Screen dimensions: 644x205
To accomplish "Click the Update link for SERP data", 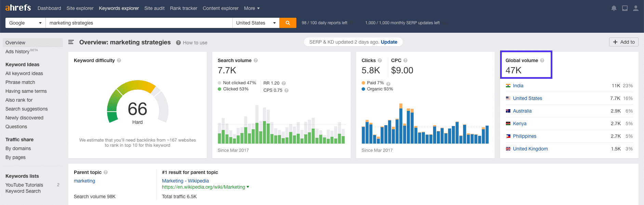I will [x=389, y=42].
